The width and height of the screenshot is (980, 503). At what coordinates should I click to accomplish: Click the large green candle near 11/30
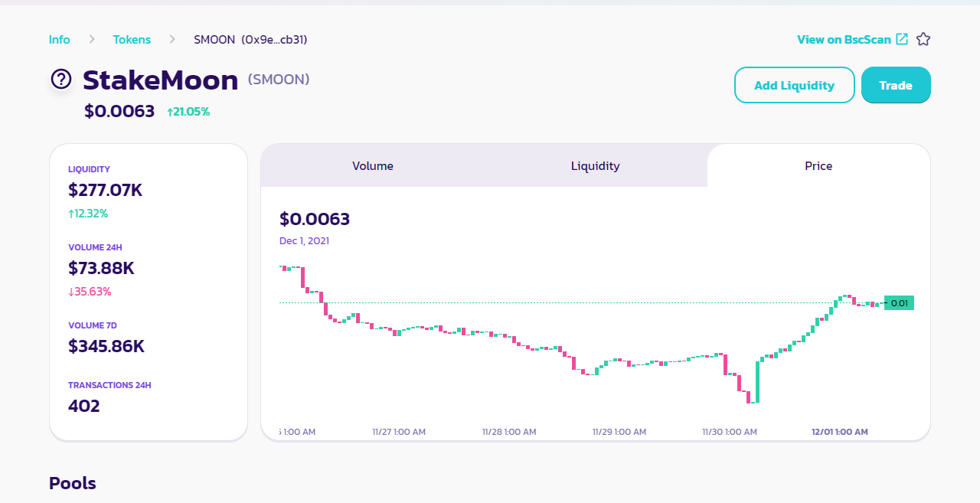point(757,381)
